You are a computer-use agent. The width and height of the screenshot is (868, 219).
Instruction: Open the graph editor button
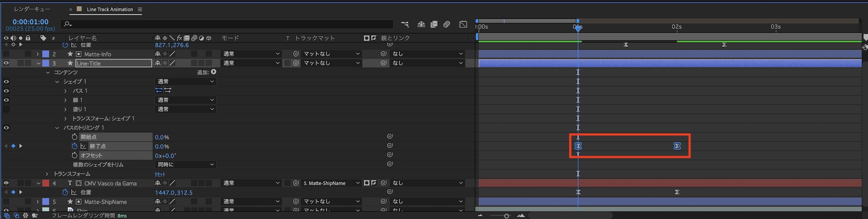point(463,24)
